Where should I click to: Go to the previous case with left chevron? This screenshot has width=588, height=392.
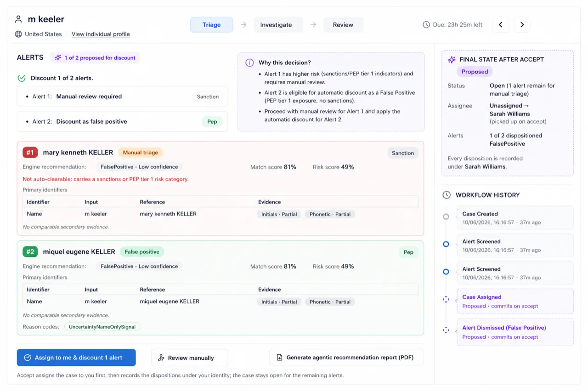point(501,25)
